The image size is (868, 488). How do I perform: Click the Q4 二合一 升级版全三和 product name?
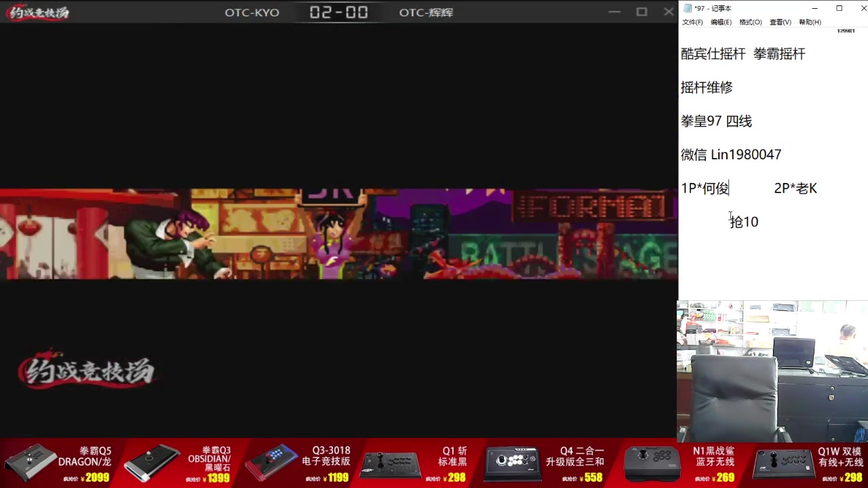pyautogui.click(x=574, y=456)
